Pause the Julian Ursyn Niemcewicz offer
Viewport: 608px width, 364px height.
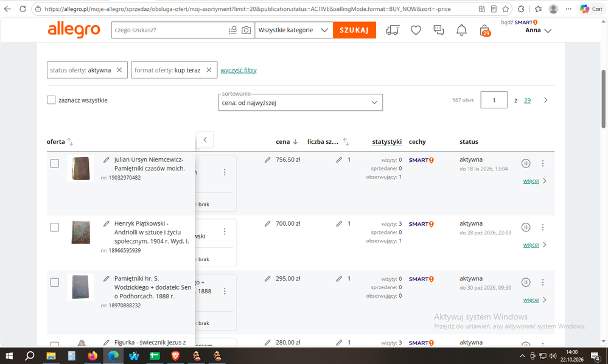pos(526,164)
